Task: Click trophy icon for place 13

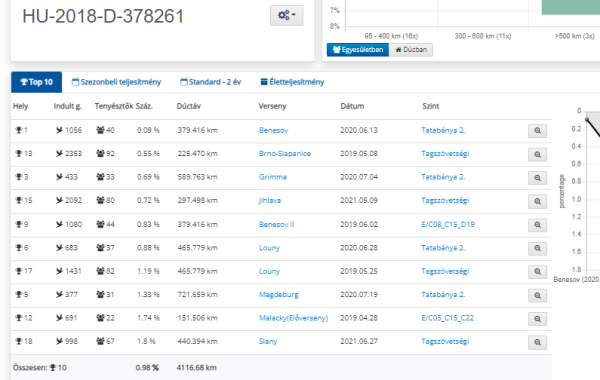Action: coord(18,154)
